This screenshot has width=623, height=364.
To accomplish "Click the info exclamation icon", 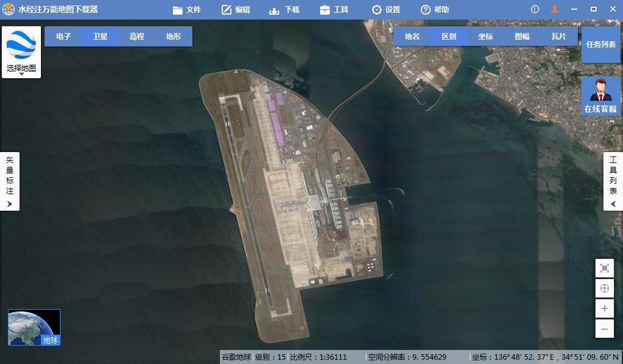I will point(535,9).
